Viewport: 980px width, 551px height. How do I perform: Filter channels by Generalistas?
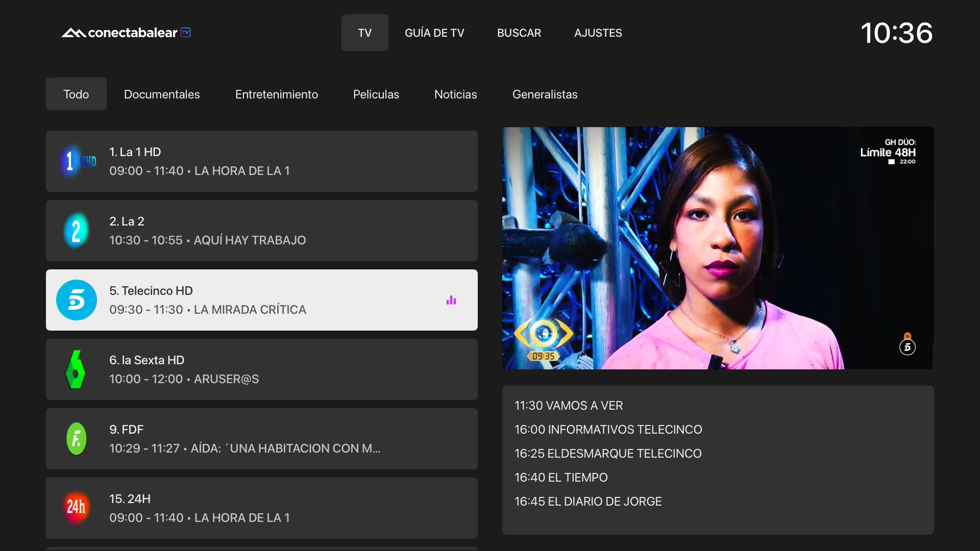pyautogui.click(x=545, y=94)
